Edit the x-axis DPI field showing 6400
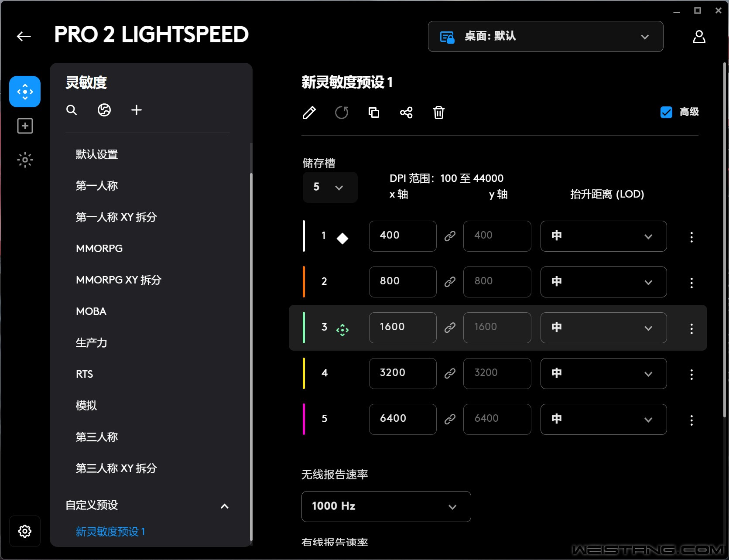 [403, 419]
